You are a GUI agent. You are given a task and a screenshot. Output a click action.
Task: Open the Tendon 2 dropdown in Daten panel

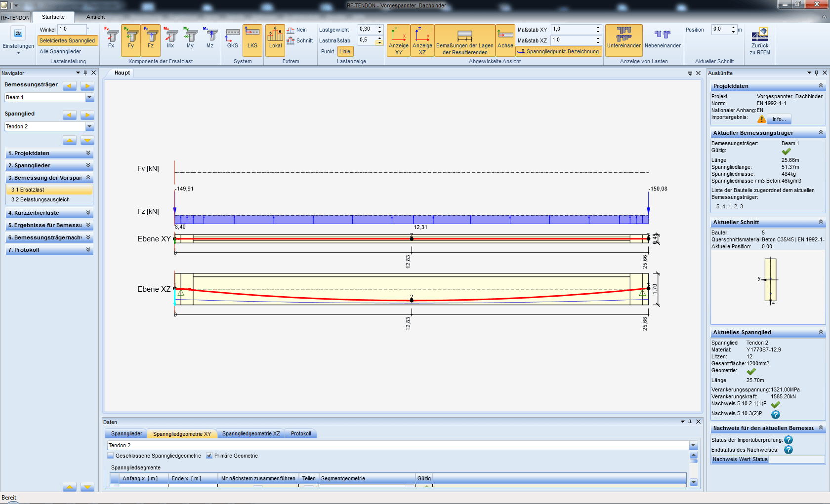(693, 445)
